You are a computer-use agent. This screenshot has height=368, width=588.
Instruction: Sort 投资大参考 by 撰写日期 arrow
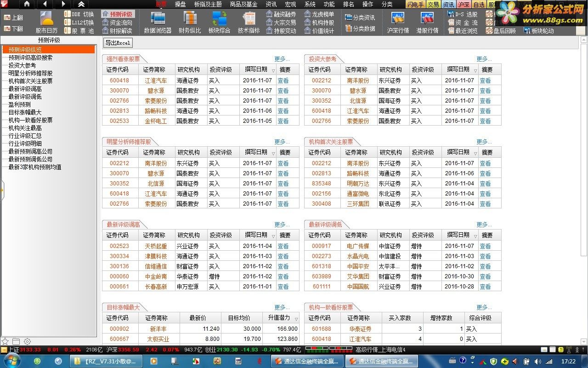click(475, 70)
